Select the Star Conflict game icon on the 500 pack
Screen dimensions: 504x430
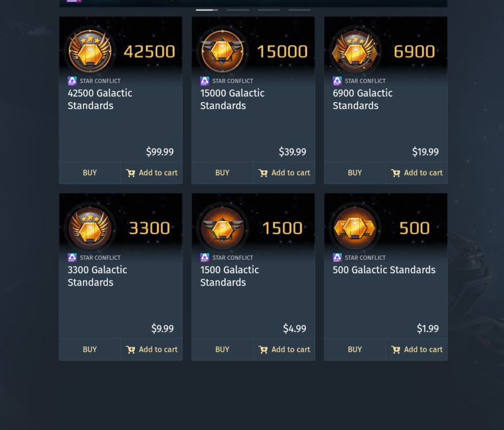tap(337, 258)
